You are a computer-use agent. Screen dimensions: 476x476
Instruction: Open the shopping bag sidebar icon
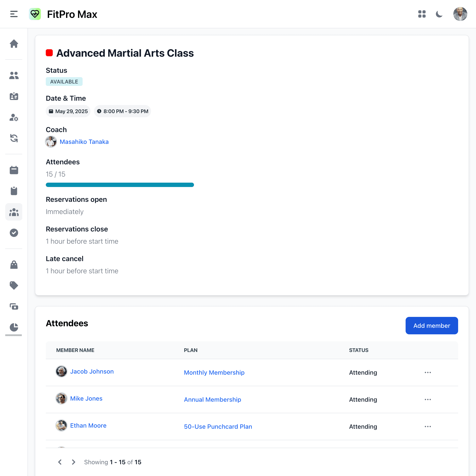point(14,265)
